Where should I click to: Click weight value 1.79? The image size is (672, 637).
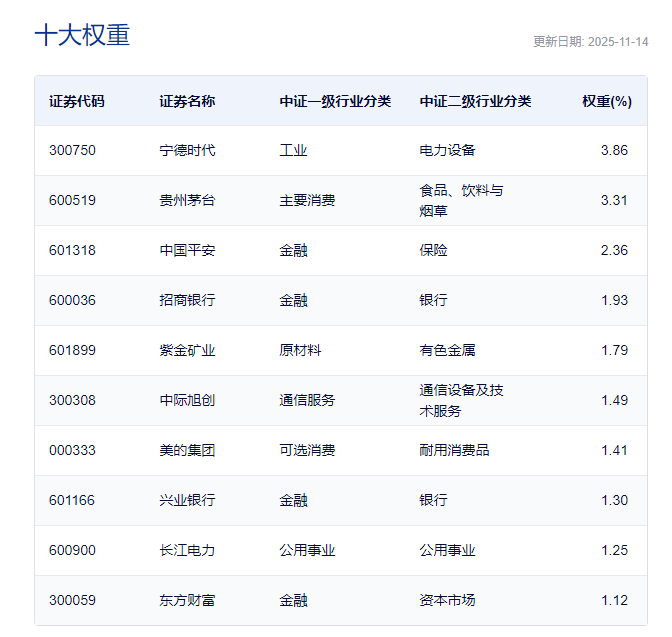point(615,350)
